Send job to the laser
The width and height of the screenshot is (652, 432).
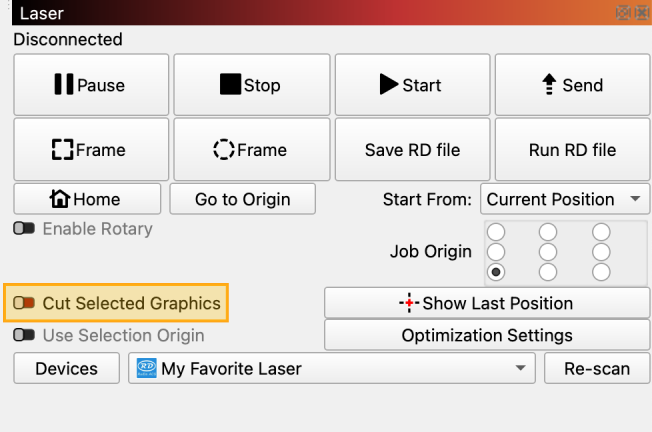pyautogui.click(x=572, y=86)
